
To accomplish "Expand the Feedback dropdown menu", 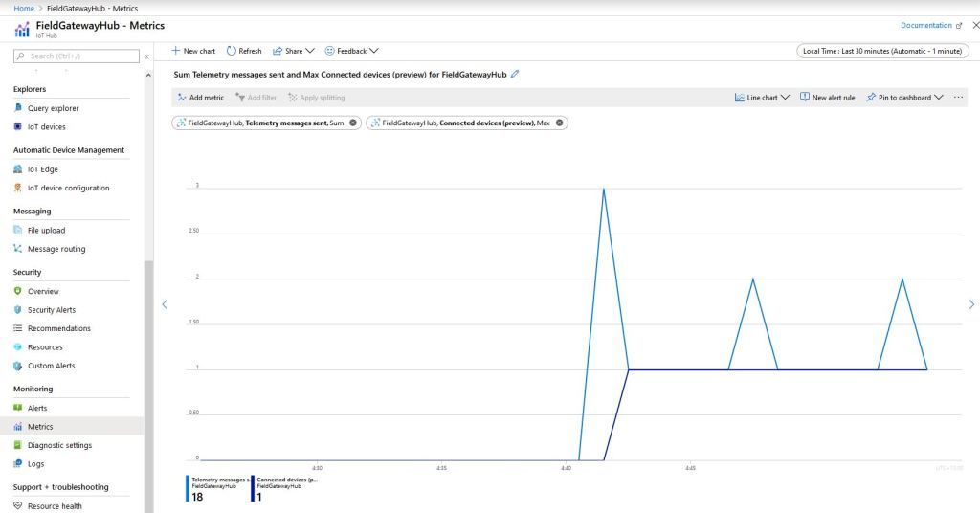I will (351, 51).
